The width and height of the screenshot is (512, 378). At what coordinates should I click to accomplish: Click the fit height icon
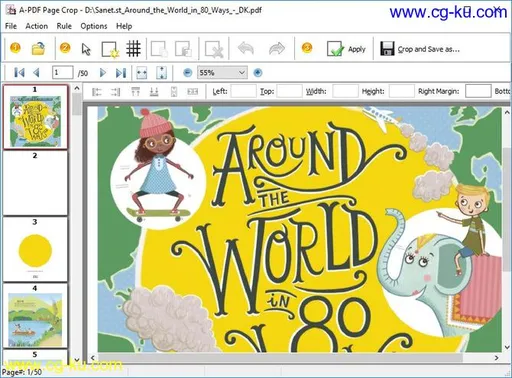click(x=161, y=73)
